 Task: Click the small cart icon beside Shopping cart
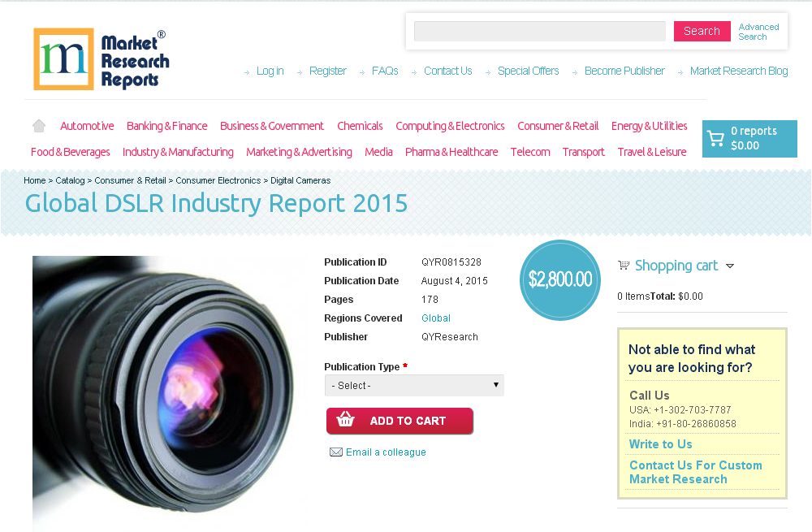coord(624,266)
